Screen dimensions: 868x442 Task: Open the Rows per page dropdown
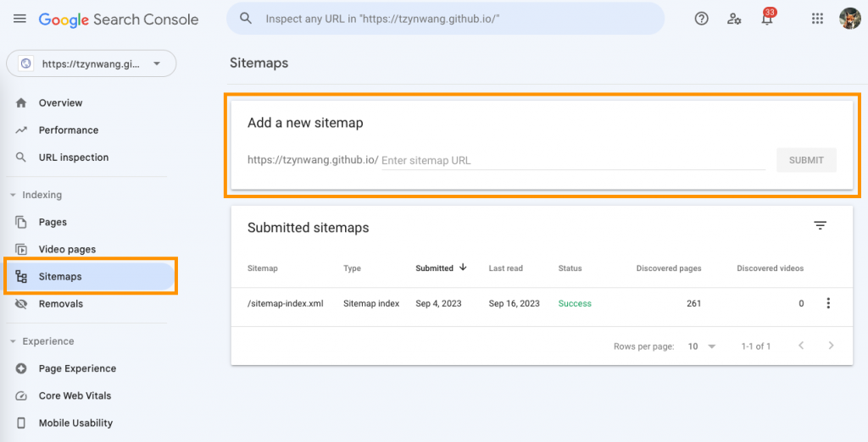pyautogui.click(x=702, y=346)
